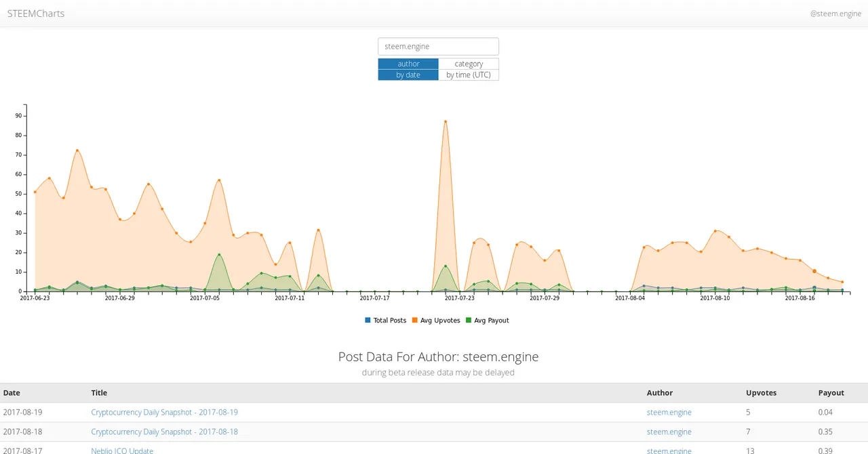Click payout value 0.35
Image resolution: width=868 pixels, height=454 pixels.
[825, 432]
